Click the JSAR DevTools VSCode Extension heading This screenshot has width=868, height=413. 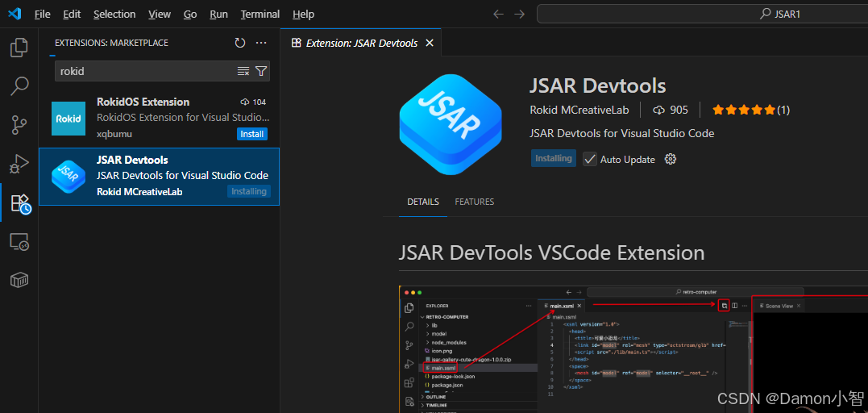(x=551, y=253)
